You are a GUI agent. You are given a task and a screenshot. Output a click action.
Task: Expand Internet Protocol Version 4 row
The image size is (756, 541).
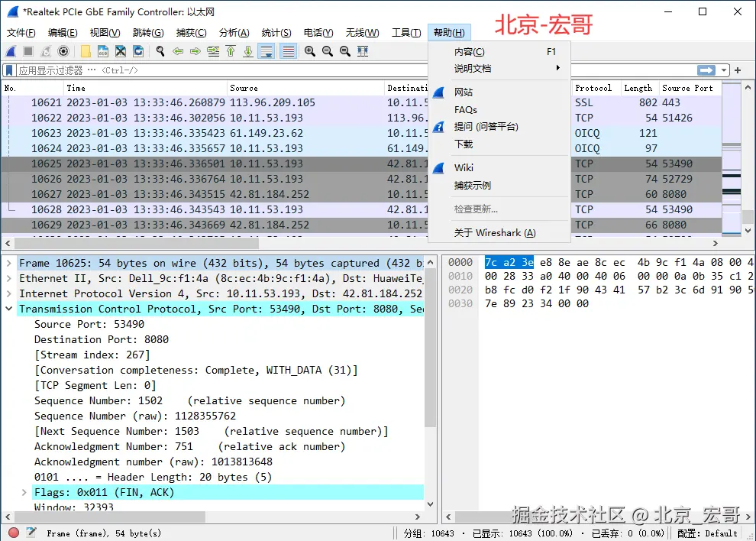pyautogui.click(x=8, y=293)
